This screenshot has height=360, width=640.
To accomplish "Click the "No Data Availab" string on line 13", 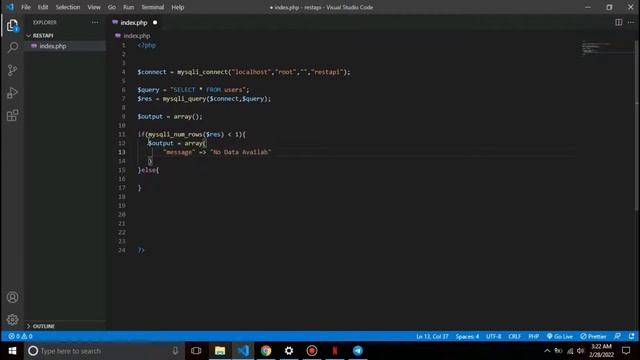I will pyautogui.click(x=241, y=152).
